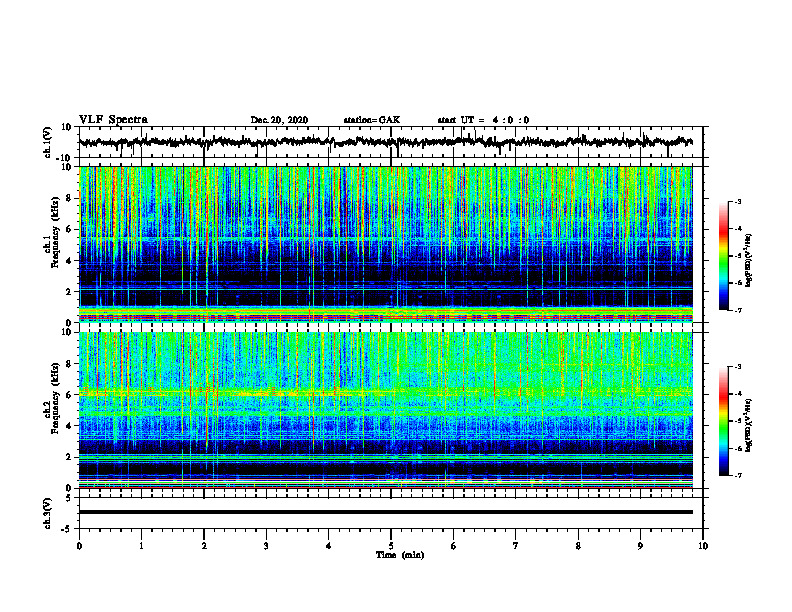Click the -7 value on ch.2 color bar
This screenshot has height=612, width=792.
click(x=737, y=475)
